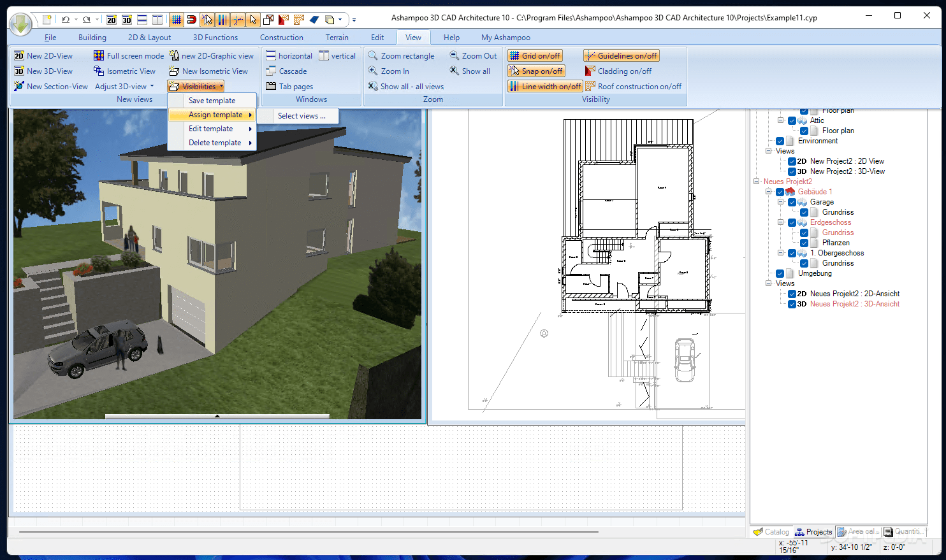Click Show all - all views
Image resolution: width=946 pixels, height=560 pixels.
pyautogui.click(x=405, y=87)
